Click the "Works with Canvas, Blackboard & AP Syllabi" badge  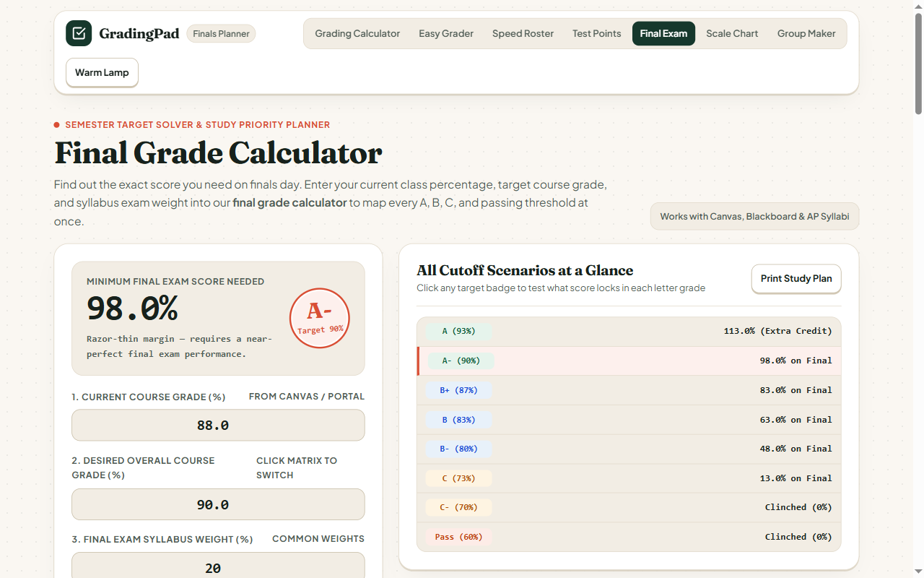pyautogui.click(x=754, y=216)
